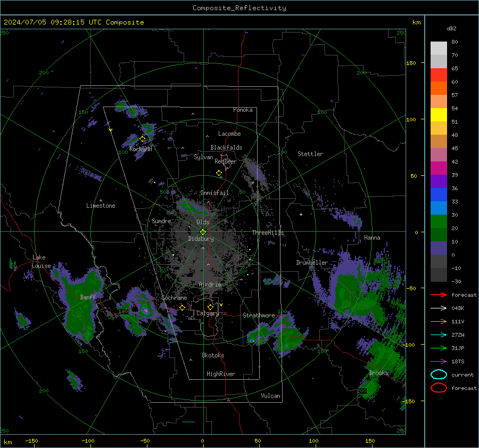Select the royal blue 33 dBZ swatch
Screen dimensions: 479x448
pyautogui.click(x=439, y=194)
